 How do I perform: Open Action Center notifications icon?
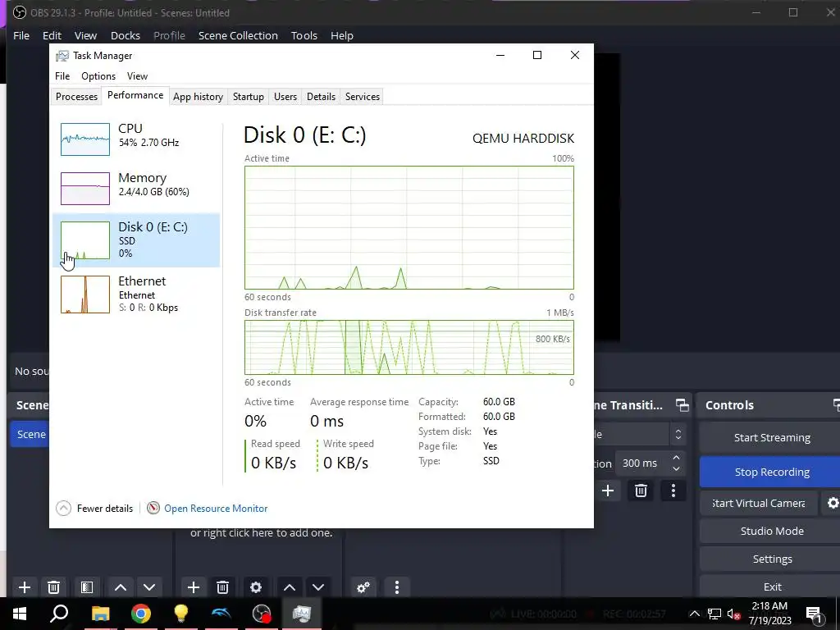tap(815, 614)
